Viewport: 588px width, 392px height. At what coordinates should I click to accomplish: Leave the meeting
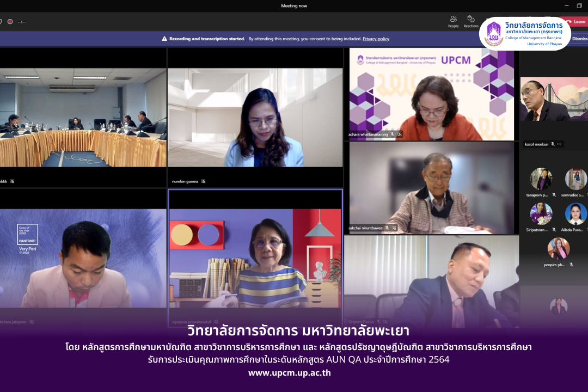(x=575, y=22)
